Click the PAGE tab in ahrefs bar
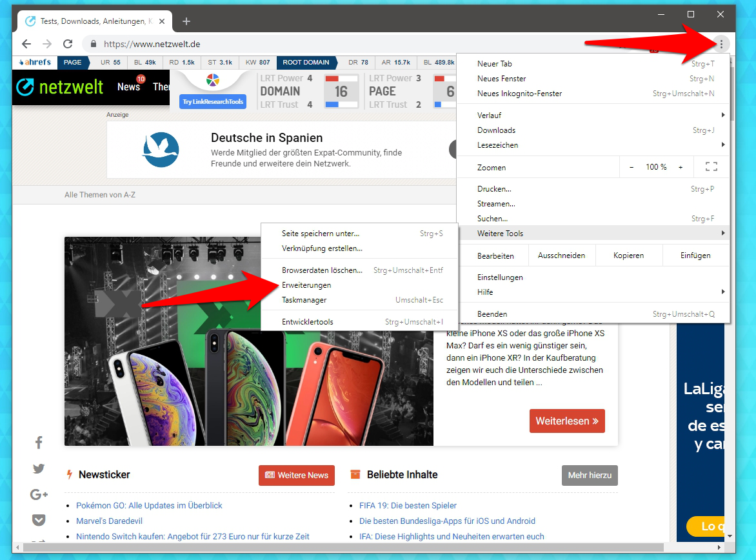Screen dimensions: 756x560 [73, 62]
